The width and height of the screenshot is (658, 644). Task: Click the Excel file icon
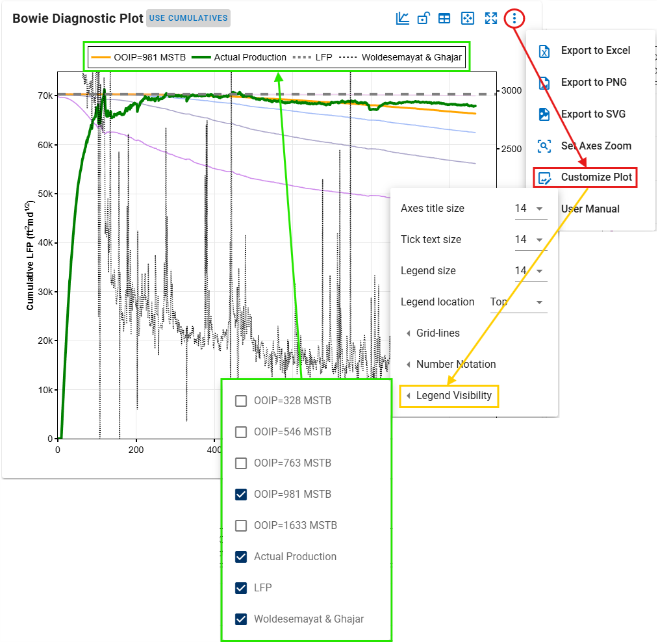pos(544,51)
